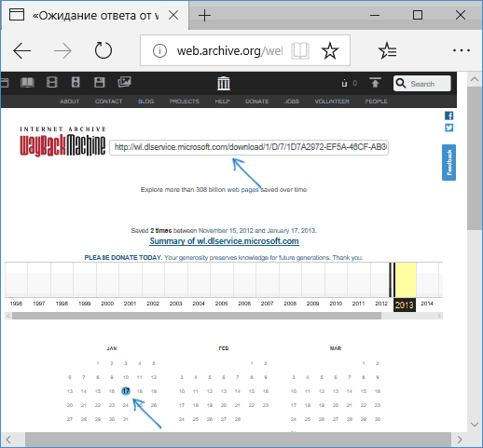The image size is (483, 448).
Task: Click the timeline scroll left arrow
Action: [x=8, y=316]
